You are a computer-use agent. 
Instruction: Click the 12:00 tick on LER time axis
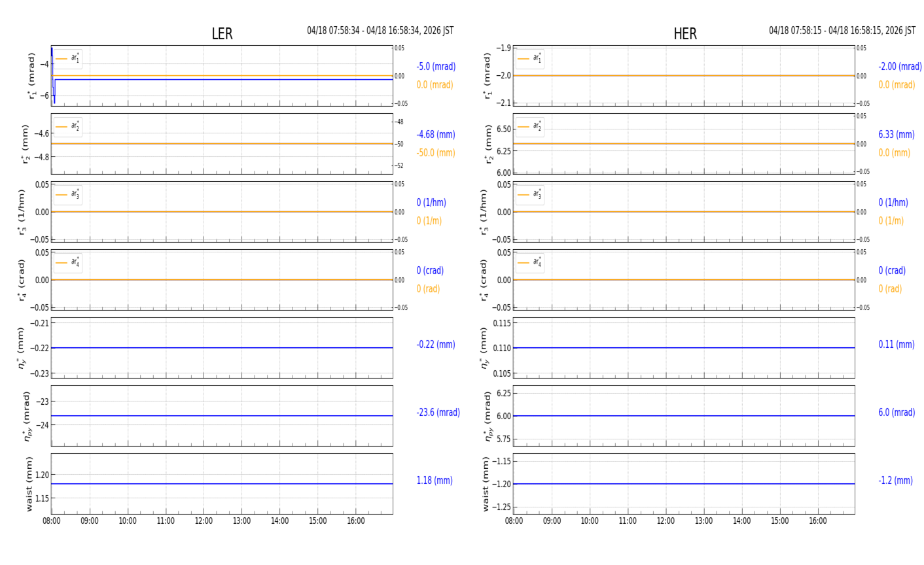[204, 521]
